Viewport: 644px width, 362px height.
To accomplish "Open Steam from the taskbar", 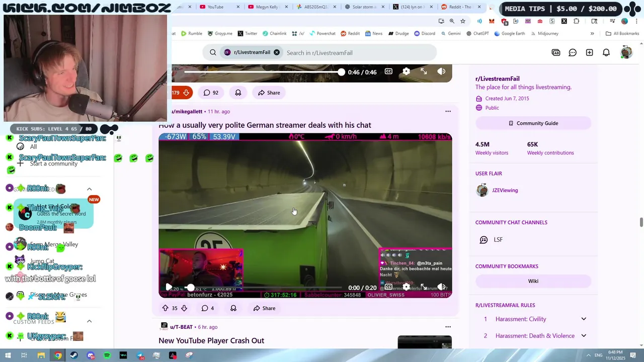I will 74,355.
